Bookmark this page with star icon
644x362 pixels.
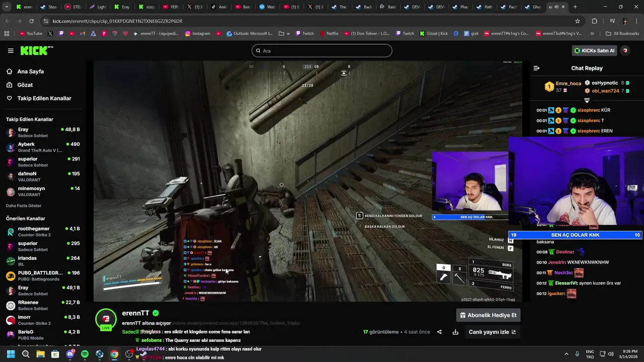[578, 21]
